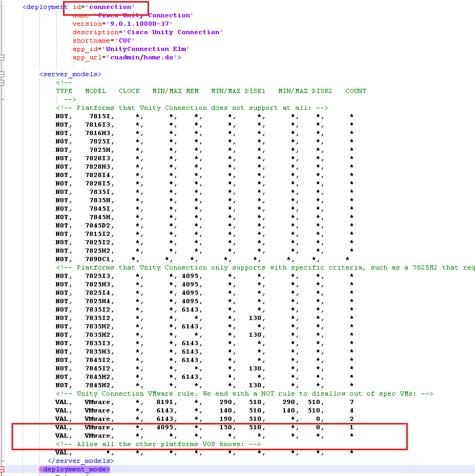
Task: Click the MODEL column header in the comment
Action: [96, 91]
